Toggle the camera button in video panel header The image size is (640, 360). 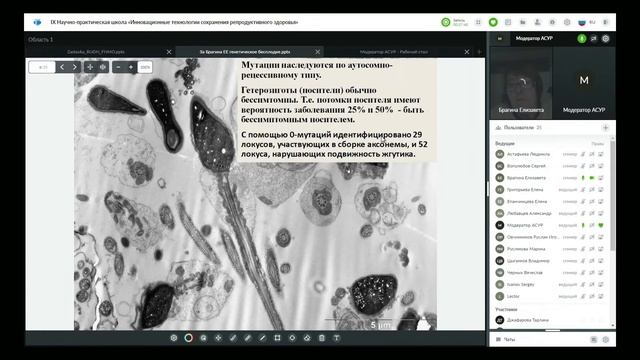coord(594,38)
